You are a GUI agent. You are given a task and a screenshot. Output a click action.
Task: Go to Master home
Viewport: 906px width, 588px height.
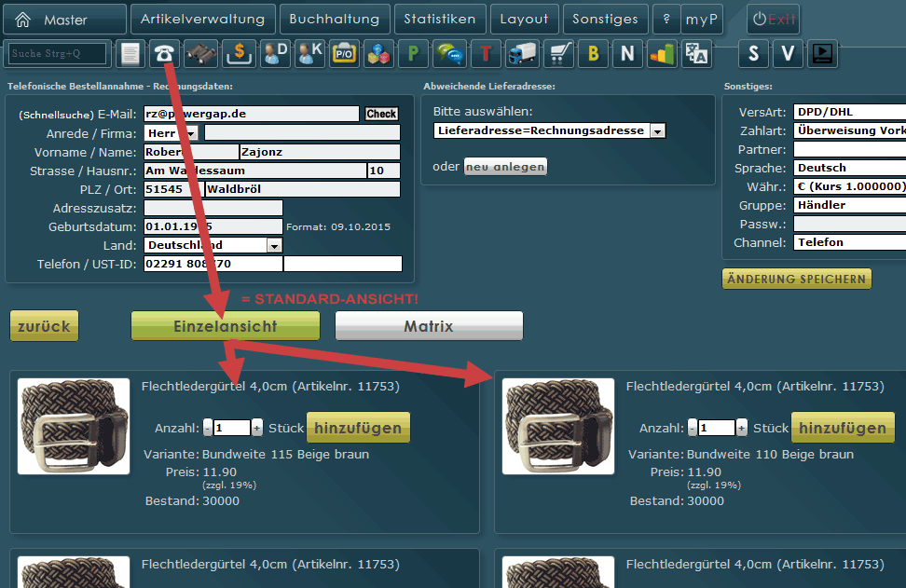click(64, 20)
